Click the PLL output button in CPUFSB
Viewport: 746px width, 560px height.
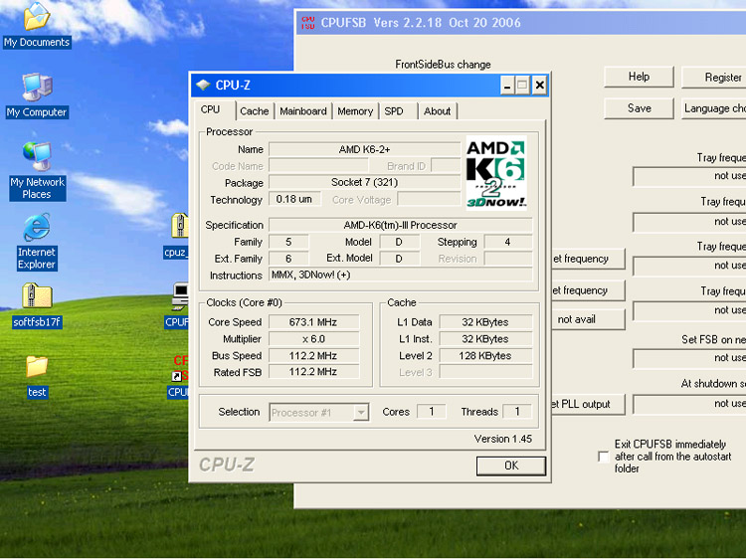click(x=588, y=405)
